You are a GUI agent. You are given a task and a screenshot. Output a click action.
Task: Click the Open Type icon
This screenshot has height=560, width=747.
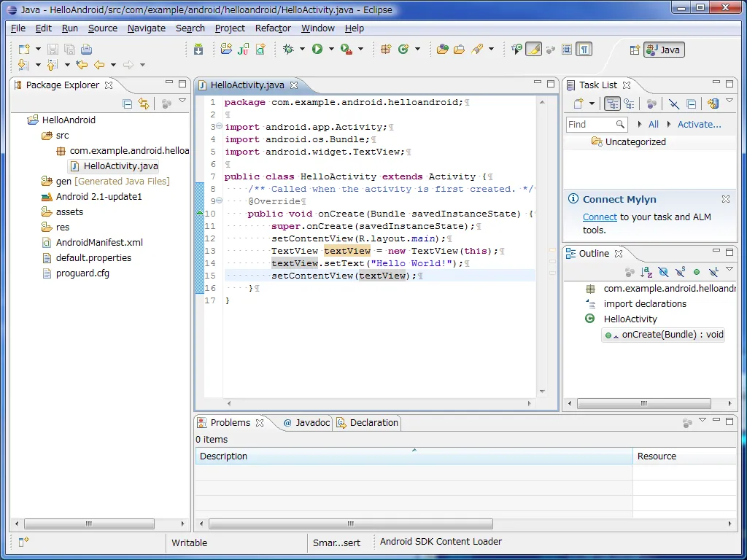point(443,49)
